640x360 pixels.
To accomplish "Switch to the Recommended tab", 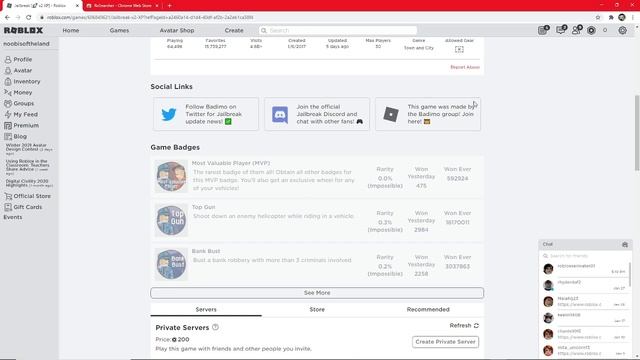I will click(428, 309).
